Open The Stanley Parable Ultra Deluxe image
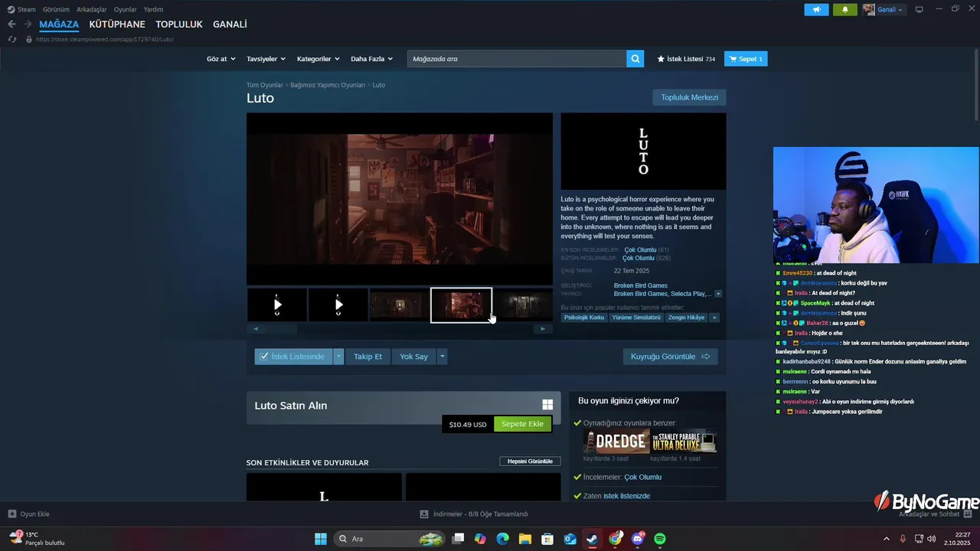 pos(684,442)
